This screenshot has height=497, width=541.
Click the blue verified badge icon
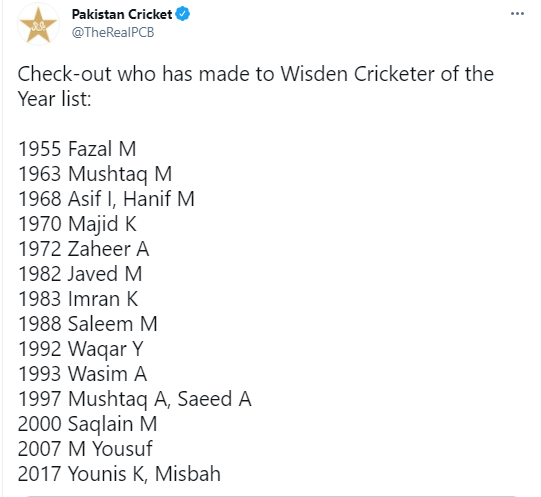(183, 14)
